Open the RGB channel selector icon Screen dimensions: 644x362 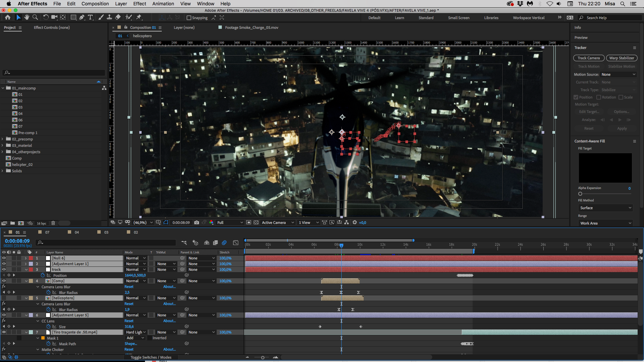(211, 223)
